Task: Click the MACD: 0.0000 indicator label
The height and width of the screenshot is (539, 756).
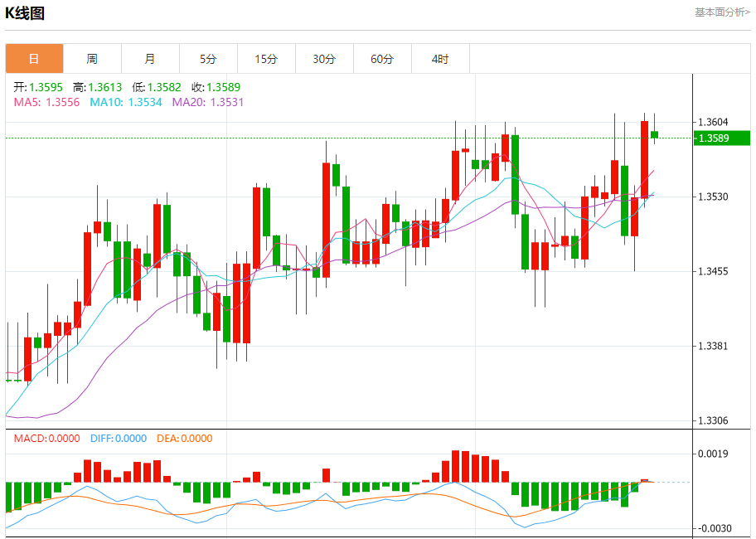Action: coord(46,438)
